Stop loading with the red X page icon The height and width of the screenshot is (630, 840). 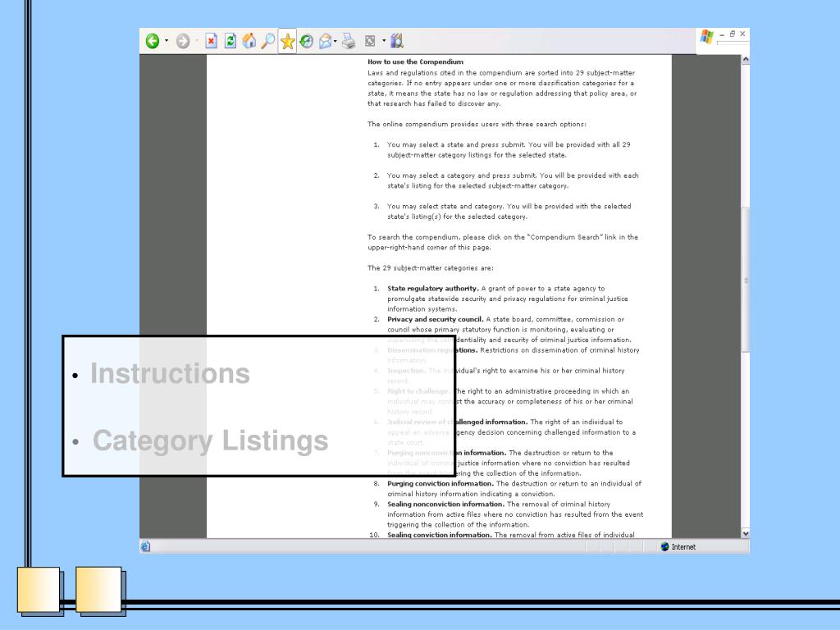click(211, 41)
